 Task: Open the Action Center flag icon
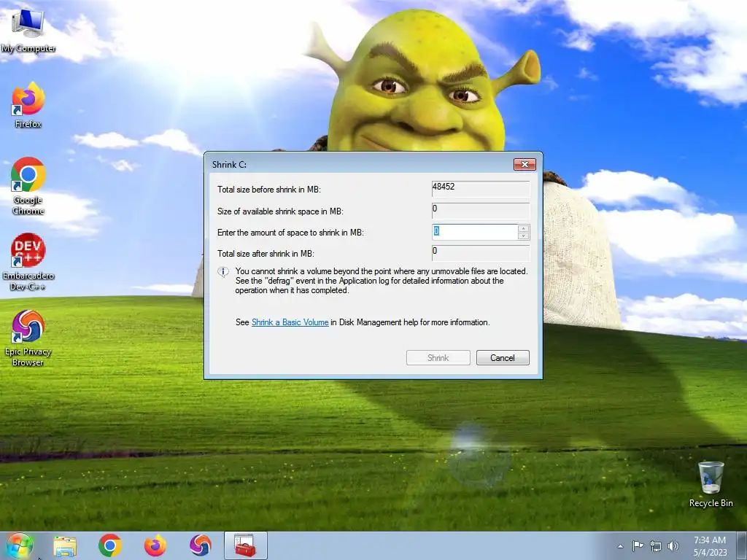coord(638,546)
